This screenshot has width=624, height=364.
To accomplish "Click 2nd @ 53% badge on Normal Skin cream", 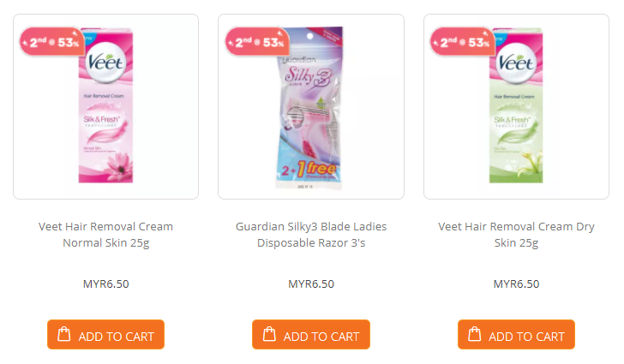I will pos(52,42).
